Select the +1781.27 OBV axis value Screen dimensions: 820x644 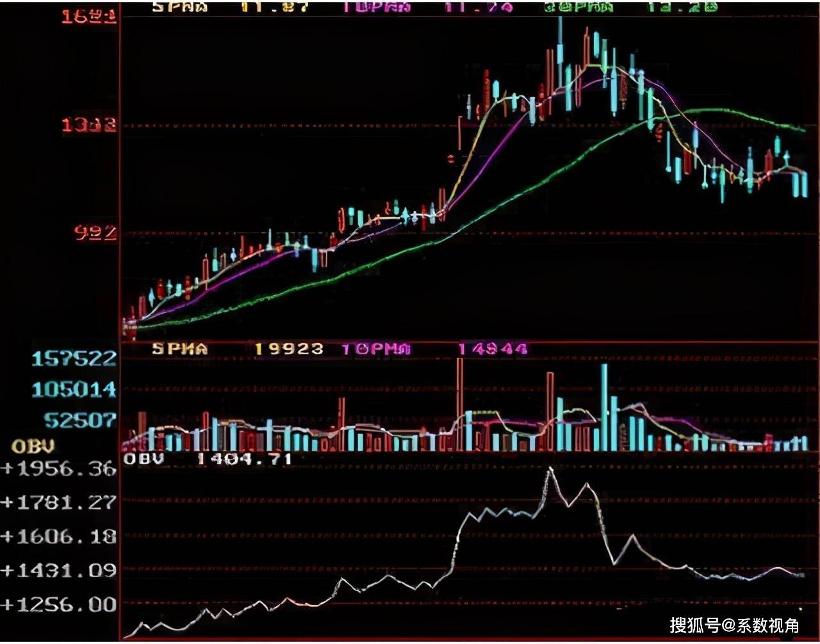click(x=59, y=503)
